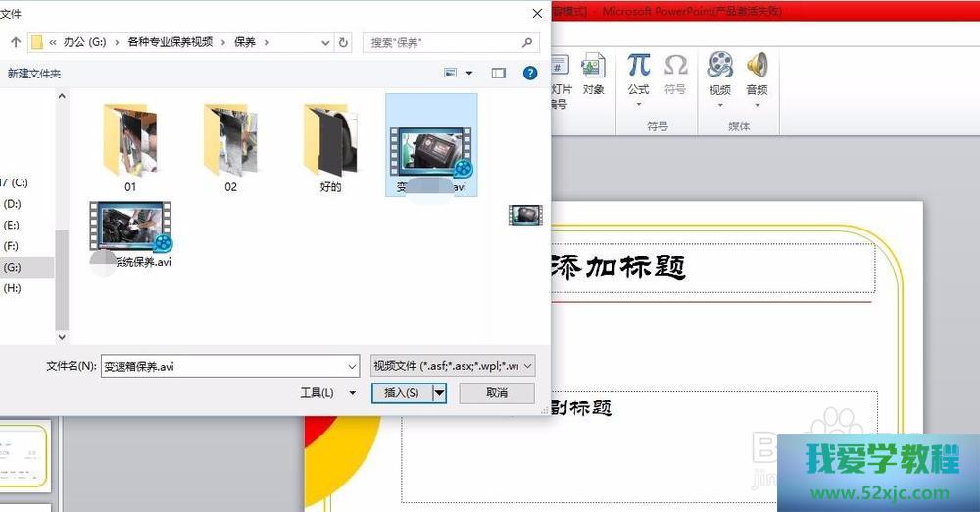Viewport: 980px width, 512px height.
Task: Click the New Folder (新建文件夹) command
Action: click(34, 74)
